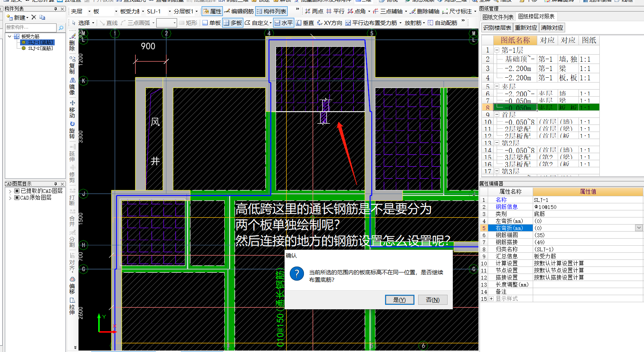The height and width of the screenshot is (352, 644).
Task: Toggle the 属性 panel button
Action: [x=212, y=12]
